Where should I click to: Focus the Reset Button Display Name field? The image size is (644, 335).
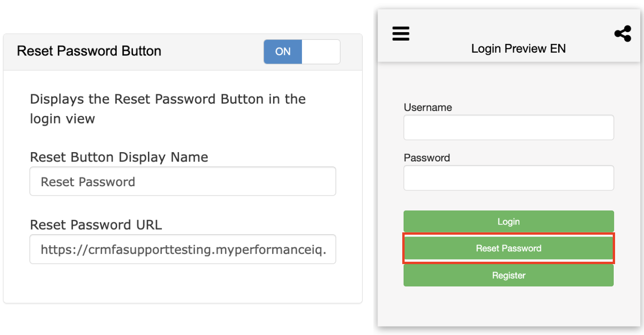(x=182, y=181)
